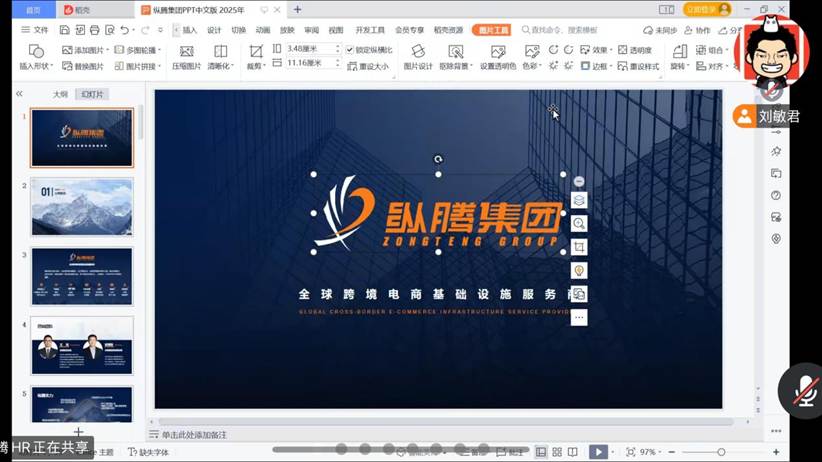Expand the 多图轮播 multi-image carousel dropdown
822x462 pixels.
click(x=159, y=50)
